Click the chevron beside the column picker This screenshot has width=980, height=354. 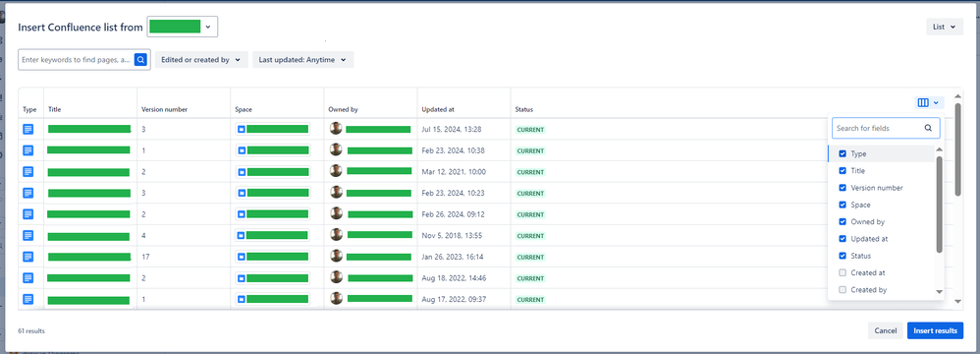point(936,103)
